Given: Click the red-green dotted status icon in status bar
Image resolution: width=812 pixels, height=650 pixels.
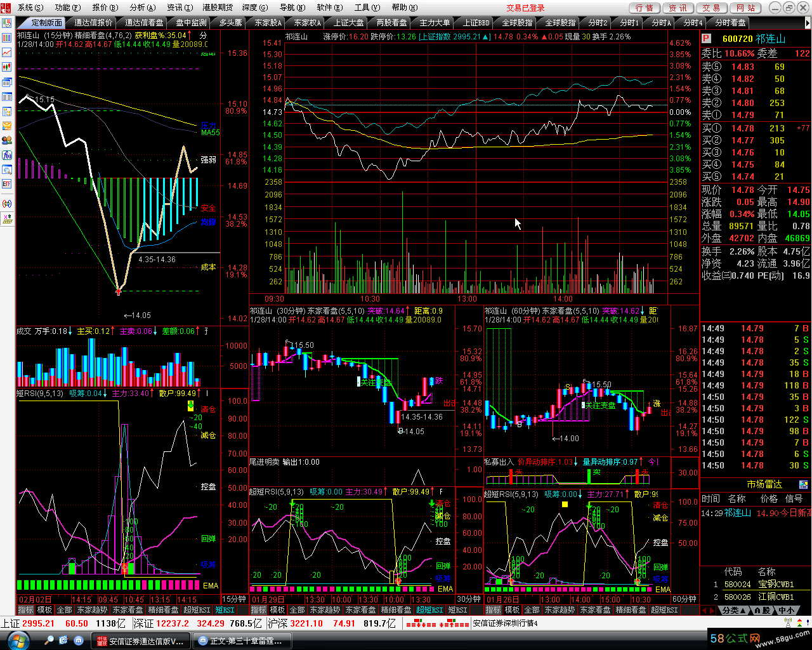Looking at the screenshot, I should click(438, 624).
